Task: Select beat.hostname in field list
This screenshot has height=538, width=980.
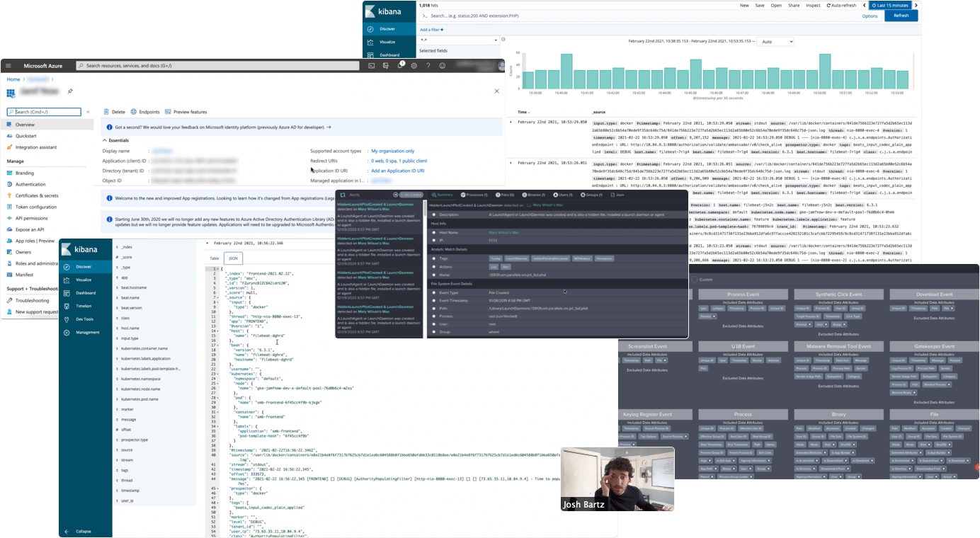Action: 134,287
